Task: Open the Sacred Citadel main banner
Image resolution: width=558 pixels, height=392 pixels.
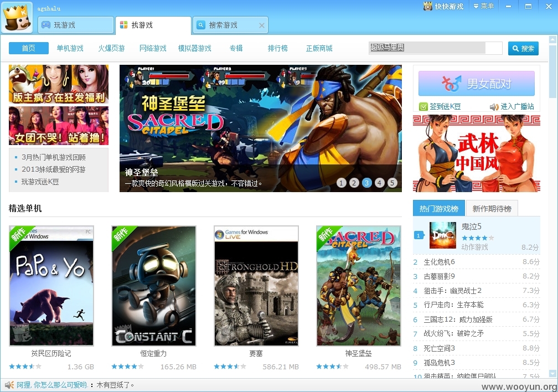Action: click(261, 128)
